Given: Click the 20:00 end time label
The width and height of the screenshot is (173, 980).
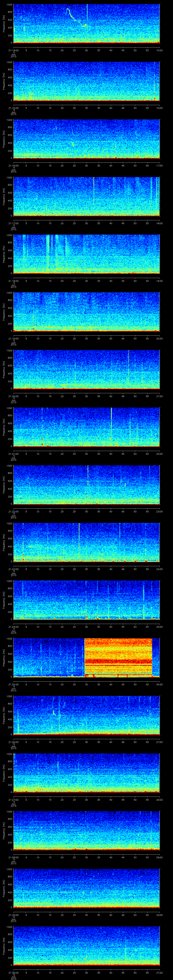Looking at the screenshot, I should point(160,339).
